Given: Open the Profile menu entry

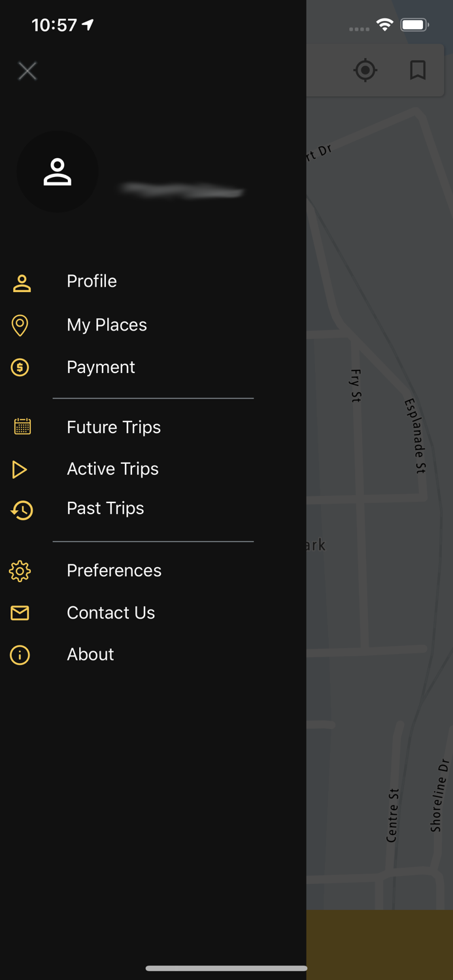Looking at the screenshot, I should click(x=92, y=282).
